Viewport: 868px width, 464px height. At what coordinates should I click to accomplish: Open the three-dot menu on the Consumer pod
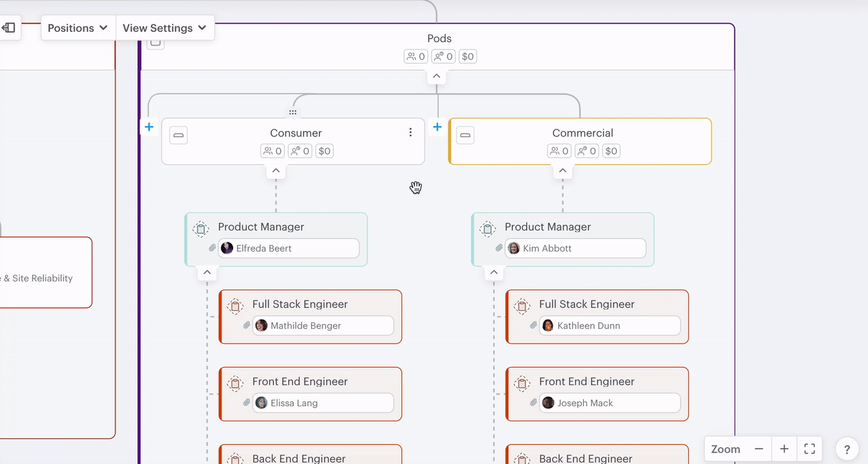pyautogui.click(x=410, y=132)
